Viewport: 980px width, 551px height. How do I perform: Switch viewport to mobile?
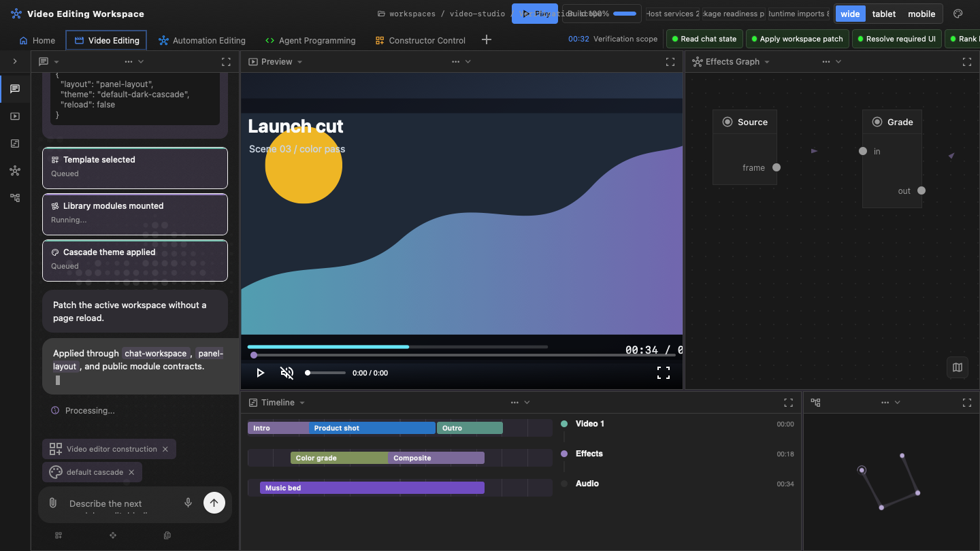tap(921, 14)
